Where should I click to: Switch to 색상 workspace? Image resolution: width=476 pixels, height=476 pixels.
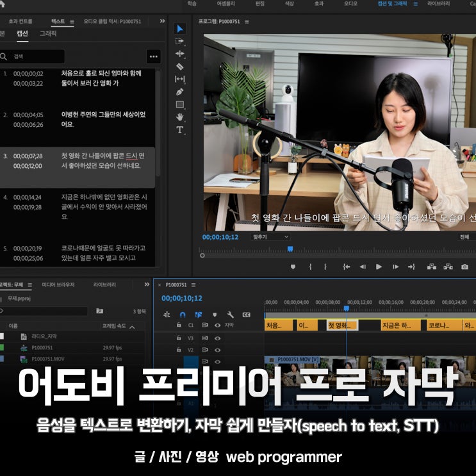click(290, 4)
